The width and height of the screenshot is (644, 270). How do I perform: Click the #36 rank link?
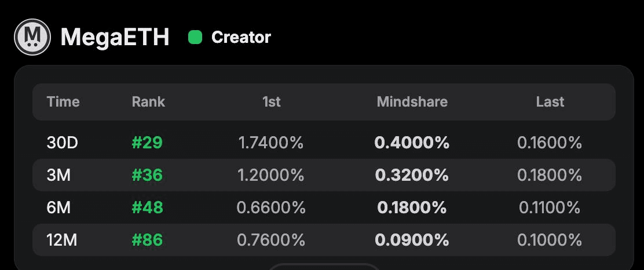coord(147,175)
